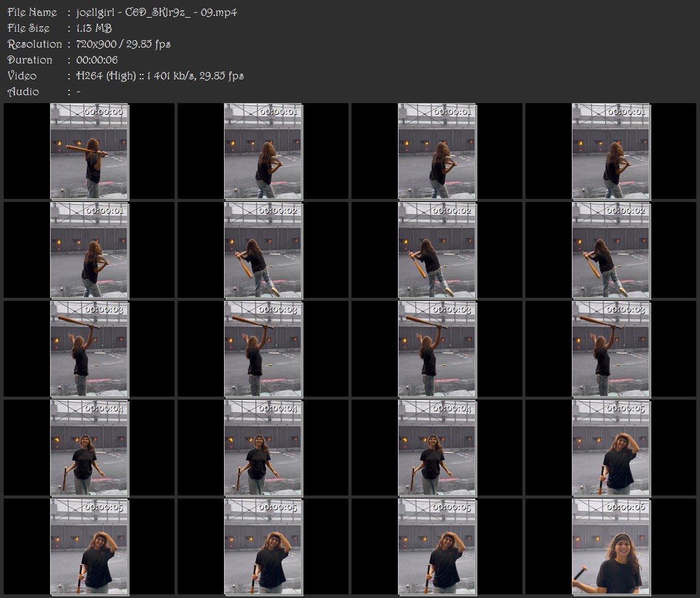Image resolution: width=700 pixels, height=598 pixels.
Task: Pick the third frame stamped 00:00:05
Action: (264, 547)
